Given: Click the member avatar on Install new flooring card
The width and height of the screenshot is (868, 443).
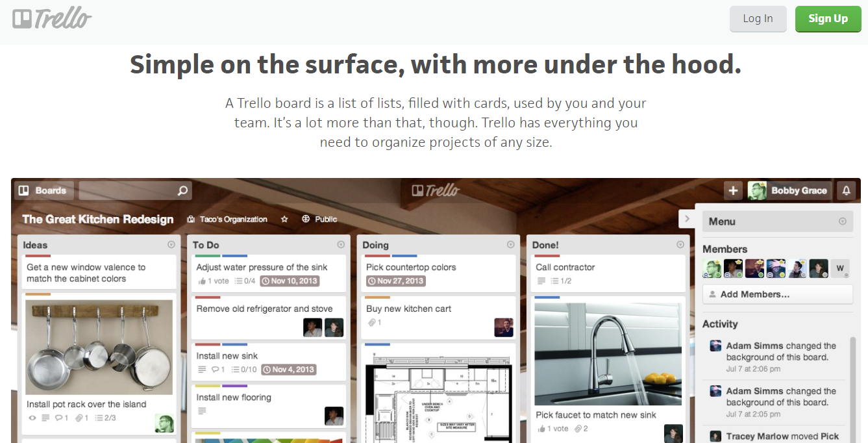Looking at the screenshot, I should tap(334, 416).
